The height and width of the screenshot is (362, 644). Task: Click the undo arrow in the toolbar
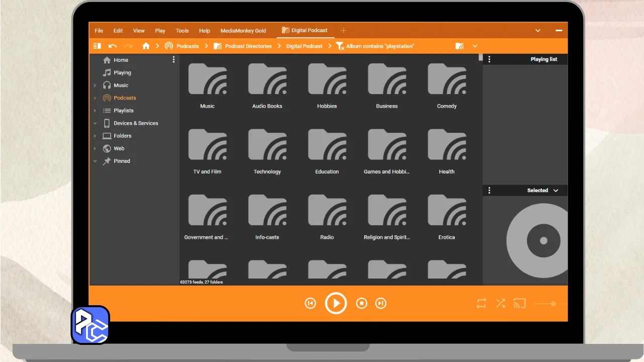point(113,46)
